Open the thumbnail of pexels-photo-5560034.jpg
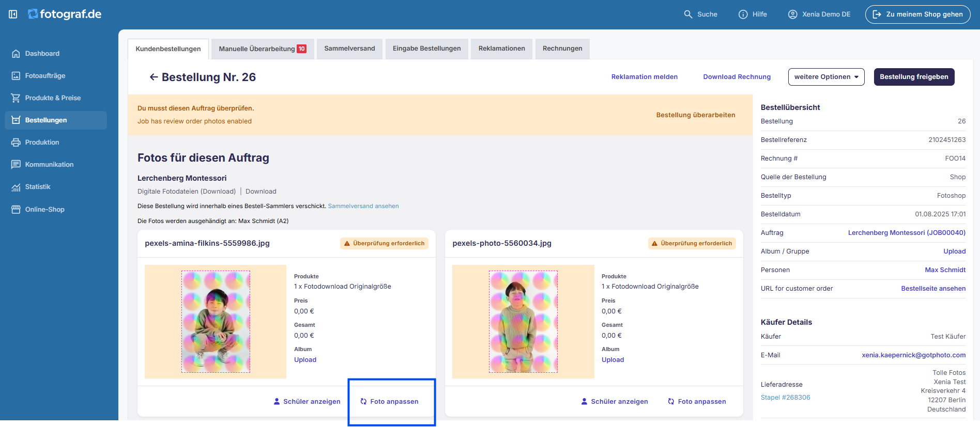980x427 pixels. 523,322
